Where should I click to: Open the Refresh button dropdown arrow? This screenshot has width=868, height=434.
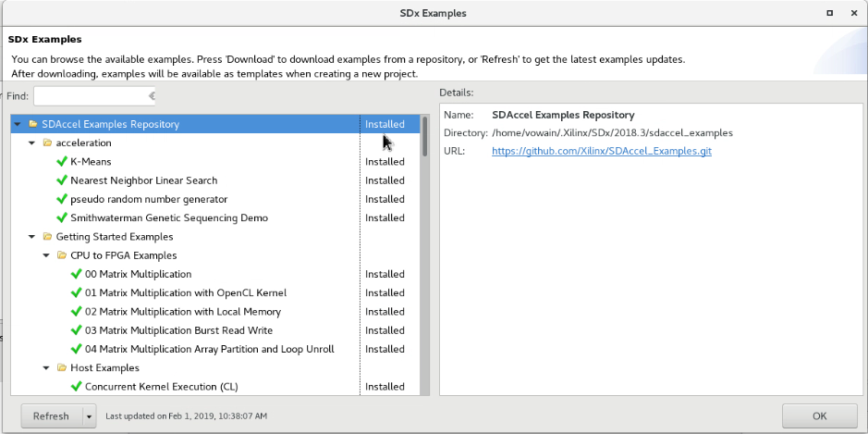pyautogui.click(x=89, y=416)
